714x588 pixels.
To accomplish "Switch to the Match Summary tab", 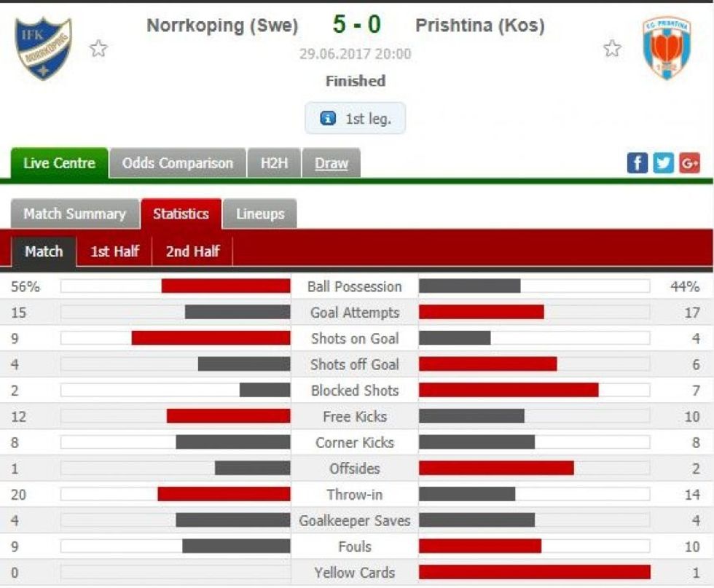I will (74, 213).
